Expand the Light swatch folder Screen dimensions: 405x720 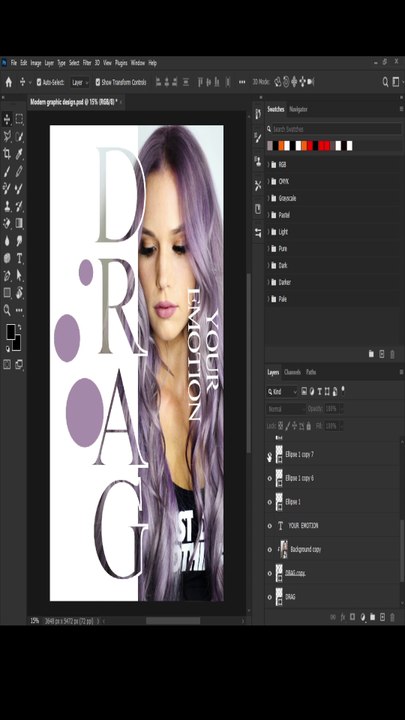pos(269,232)
